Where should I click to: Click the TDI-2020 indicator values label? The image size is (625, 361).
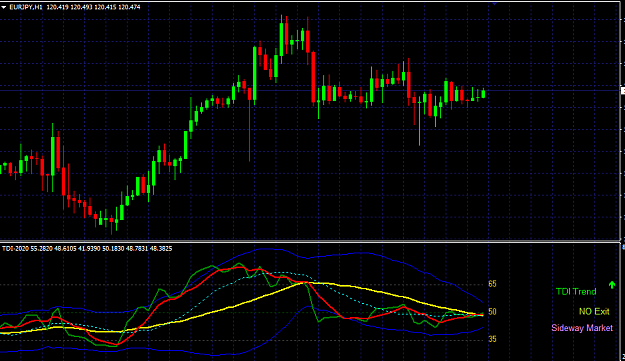pyautogui.click(x=87, y=249)
